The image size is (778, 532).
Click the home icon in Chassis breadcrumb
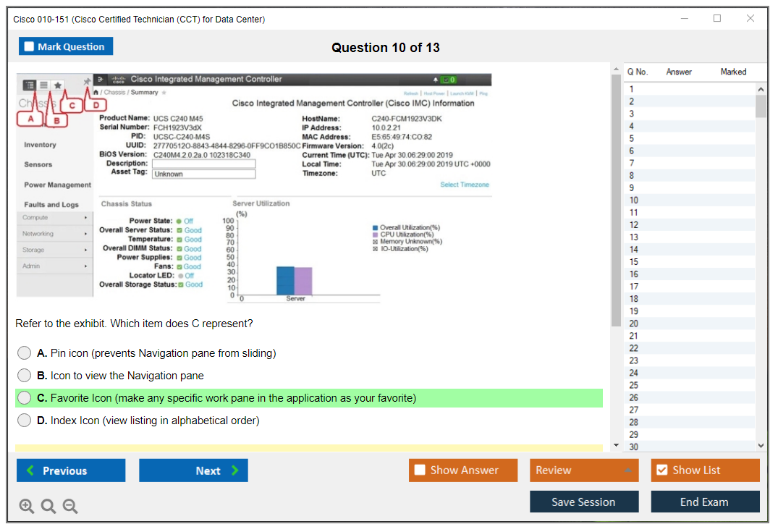click(96, 93)
